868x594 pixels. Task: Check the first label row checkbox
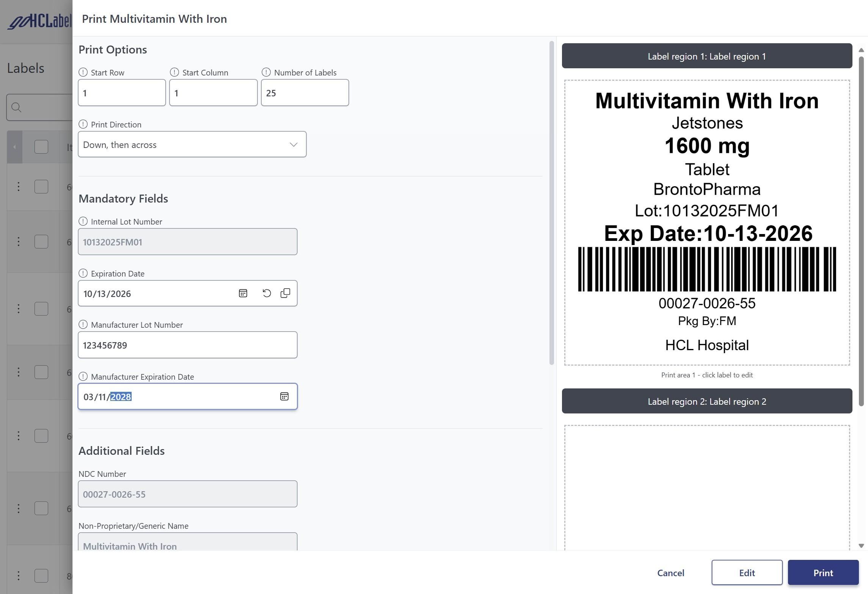click(41, 187)
